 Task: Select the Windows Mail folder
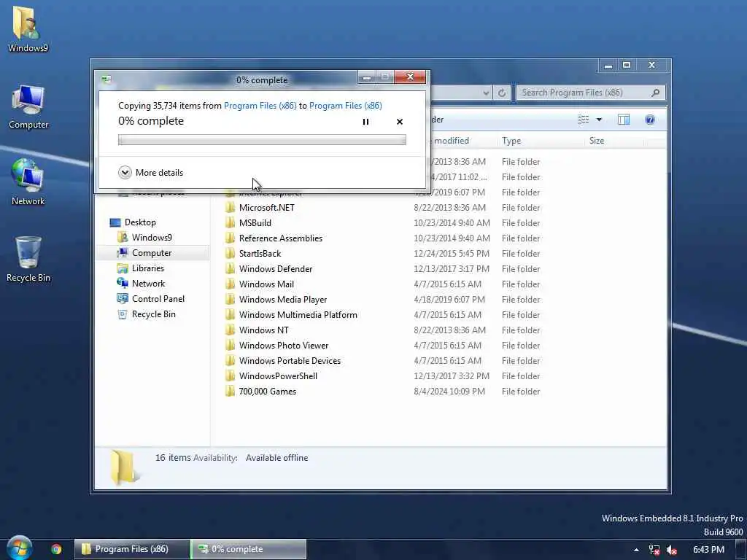coord(266,284)
